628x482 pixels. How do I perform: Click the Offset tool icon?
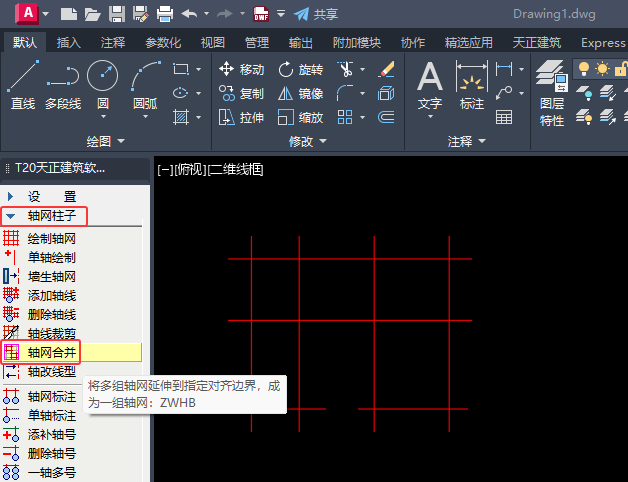pos(386,117)
